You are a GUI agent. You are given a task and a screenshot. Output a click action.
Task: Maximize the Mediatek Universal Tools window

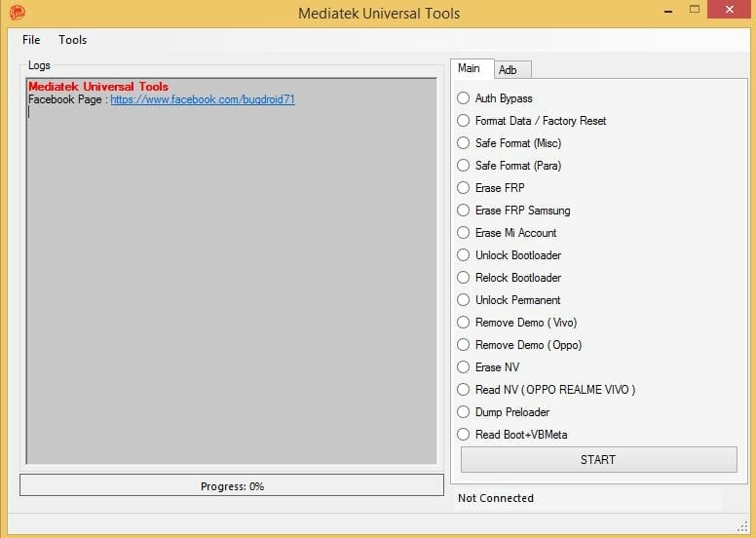pyautogui.click(x=695, y=10)
